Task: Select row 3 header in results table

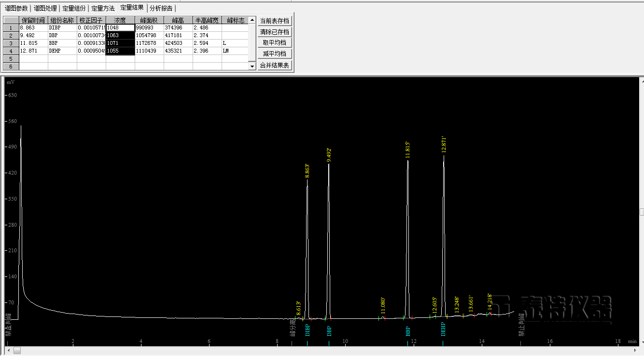Action: 11,43
